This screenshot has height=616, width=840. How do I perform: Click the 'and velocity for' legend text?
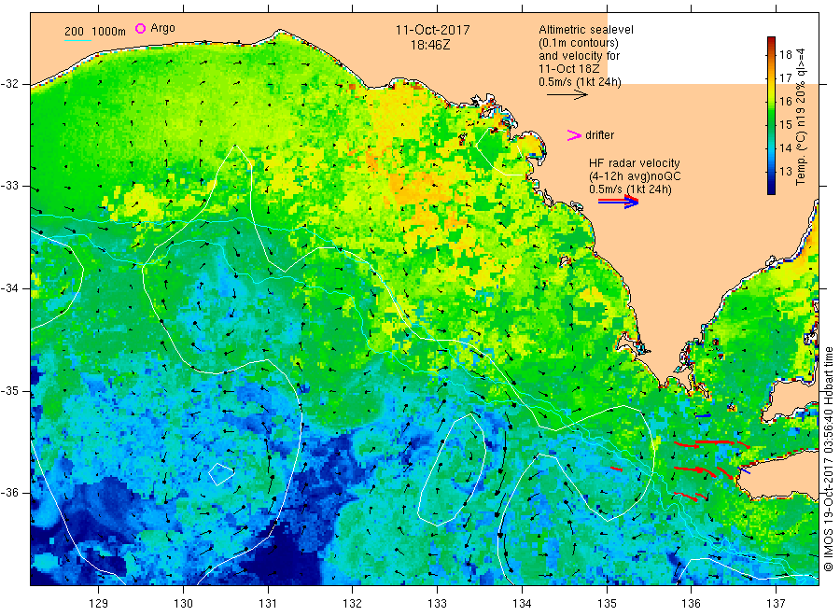tap(579, 56)
